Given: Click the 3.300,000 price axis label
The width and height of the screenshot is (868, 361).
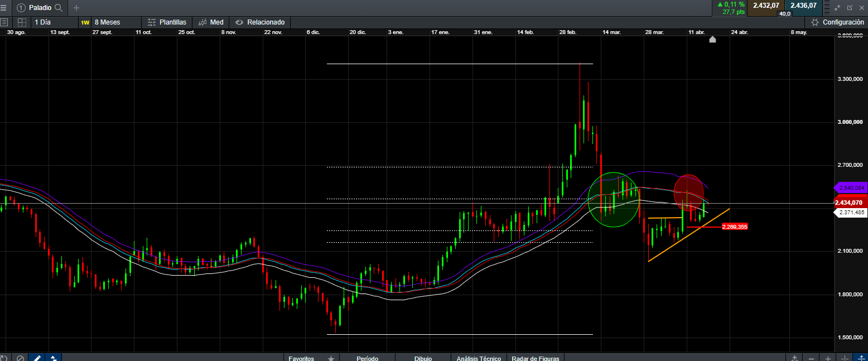Looking at the screenshot, I should coord(851,79).
